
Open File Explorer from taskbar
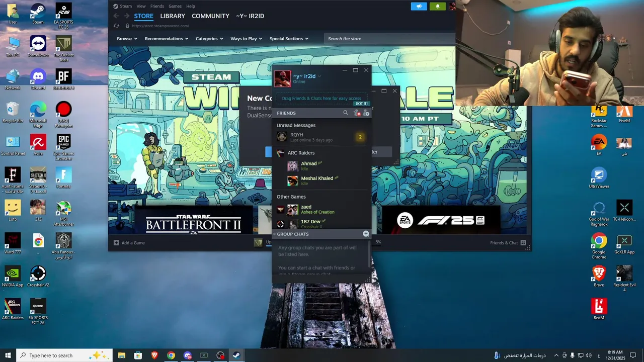pyautogui.click(x=122, y=355)
